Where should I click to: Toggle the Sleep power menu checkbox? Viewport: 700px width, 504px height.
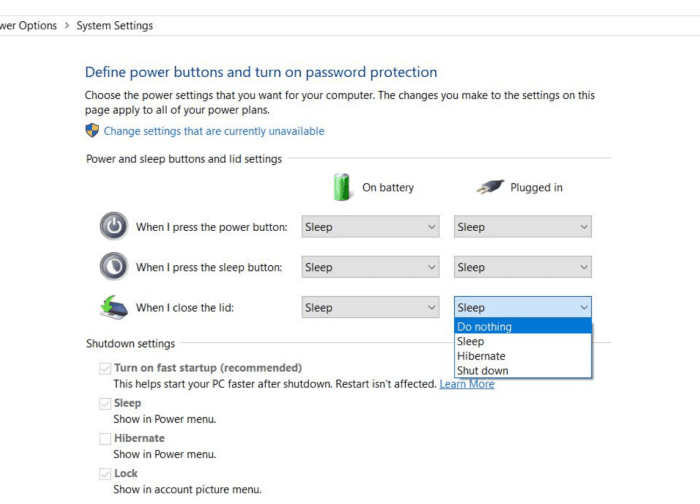[105, 404]
